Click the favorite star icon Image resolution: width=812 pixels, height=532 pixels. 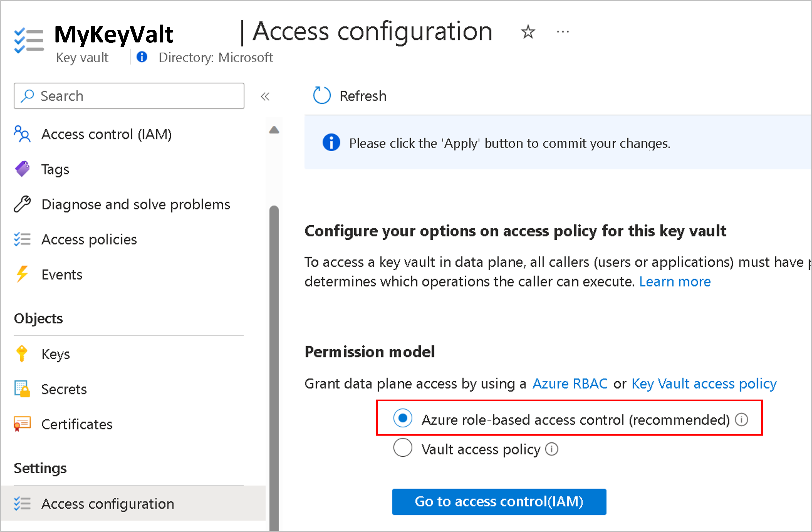coord(528,32)
